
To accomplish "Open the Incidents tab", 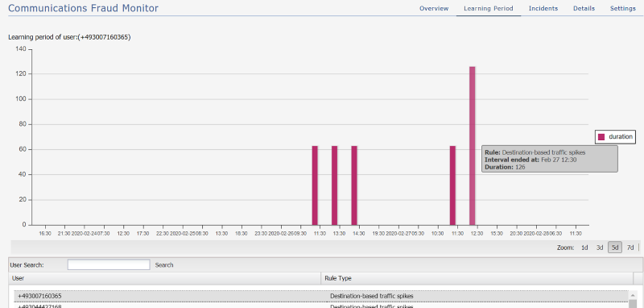I will pyautogui.click(x=543, y=8).
